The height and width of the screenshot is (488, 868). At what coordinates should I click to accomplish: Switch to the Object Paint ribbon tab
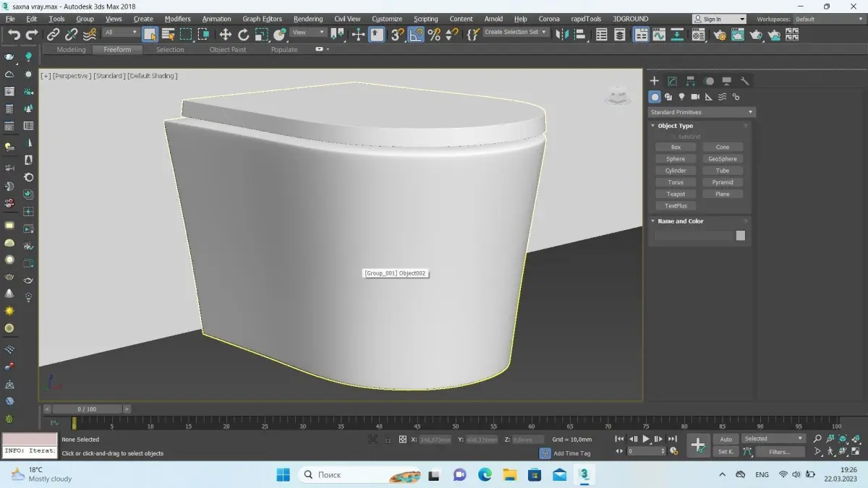pyautogui.click(x=227, y=50)
